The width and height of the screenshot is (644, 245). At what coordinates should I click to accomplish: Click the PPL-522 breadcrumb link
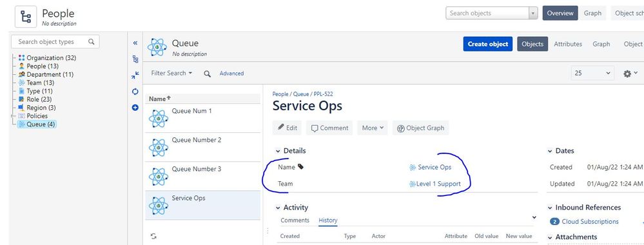click(x=323, y=94)
